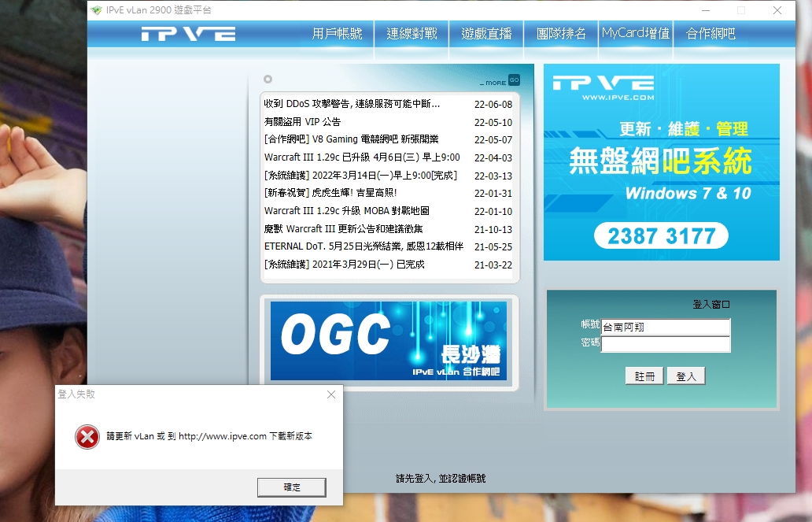
Task: Click the OGC 長沙灣 banner
Action: 389,341
